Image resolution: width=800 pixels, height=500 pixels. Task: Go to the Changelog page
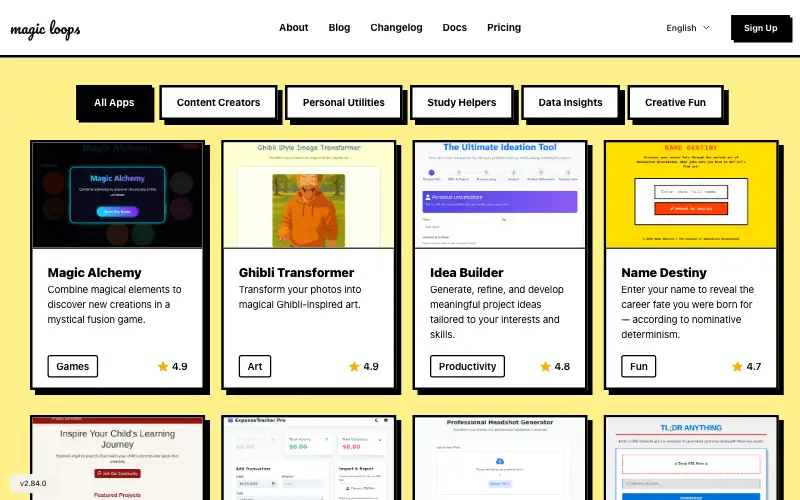396,28
